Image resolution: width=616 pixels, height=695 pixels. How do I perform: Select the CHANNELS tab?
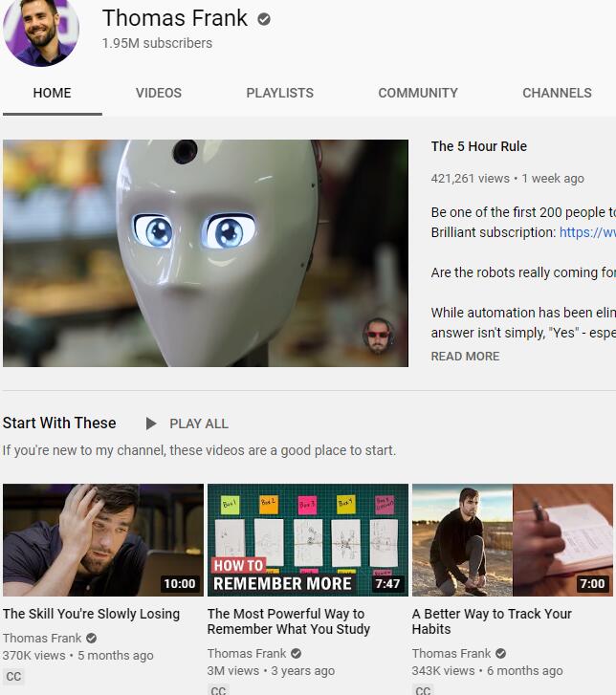click(x=557, y=93)
